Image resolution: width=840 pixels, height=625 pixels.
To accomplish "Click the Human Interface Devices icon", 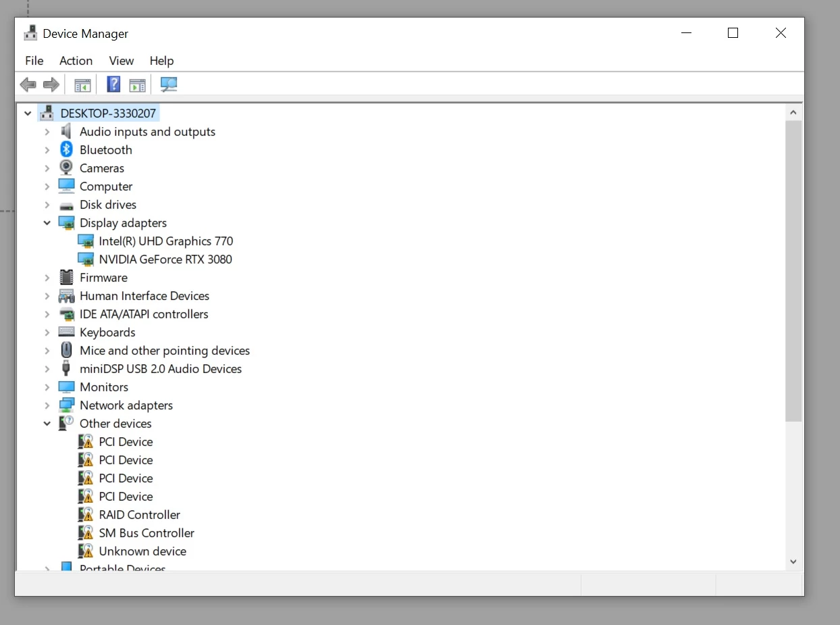I will coord(66,295).
